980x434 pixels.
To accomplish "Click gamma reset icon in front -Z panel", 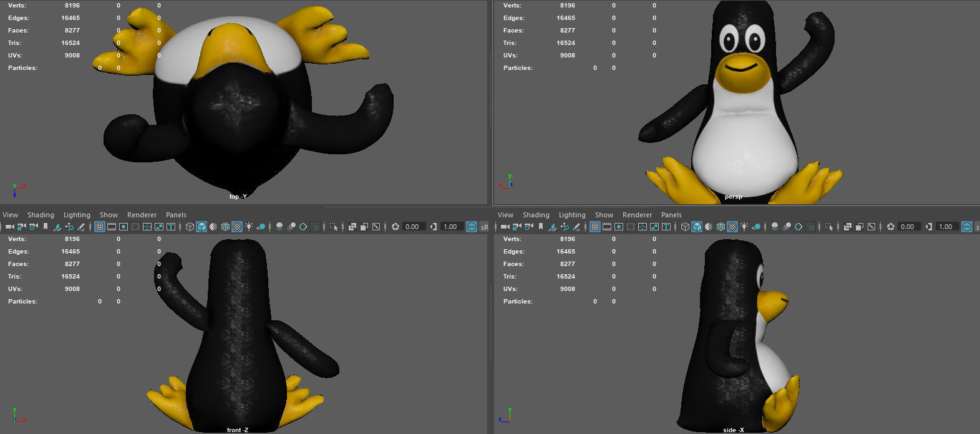I will pos(433,227).
